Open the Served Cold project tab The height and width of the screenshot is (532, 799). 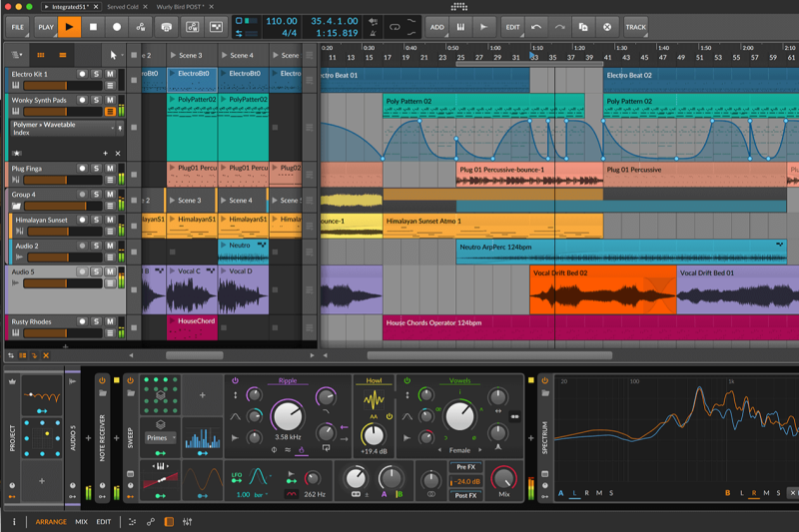[x=125, y=6]
